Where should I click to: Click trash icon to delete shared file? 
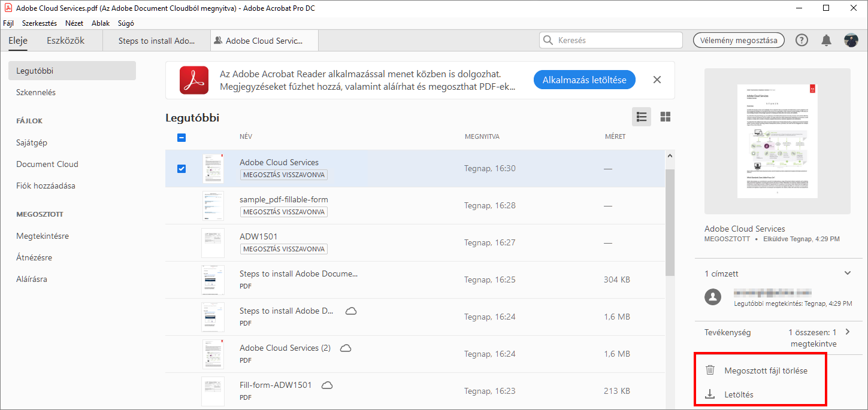coord(710,370)
